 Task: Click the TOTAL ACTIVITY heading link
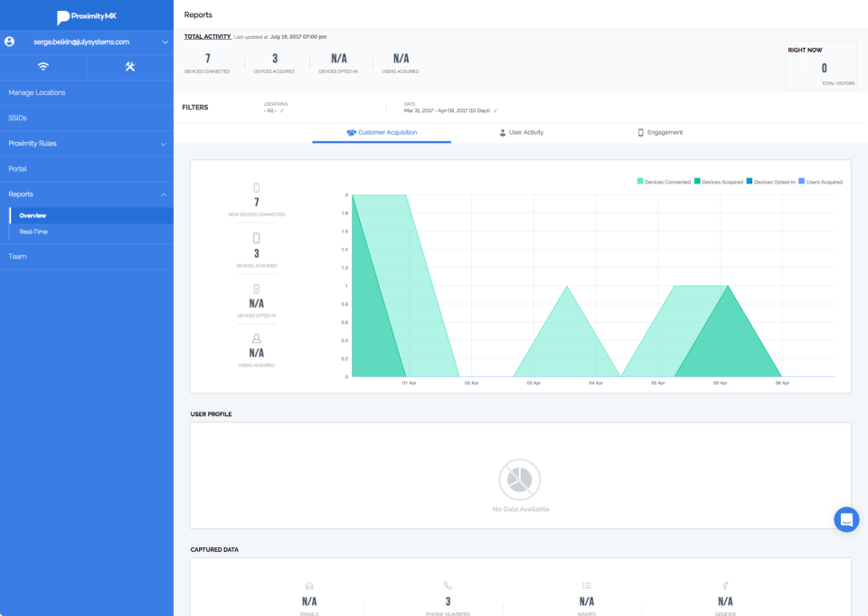click(208, 36)
